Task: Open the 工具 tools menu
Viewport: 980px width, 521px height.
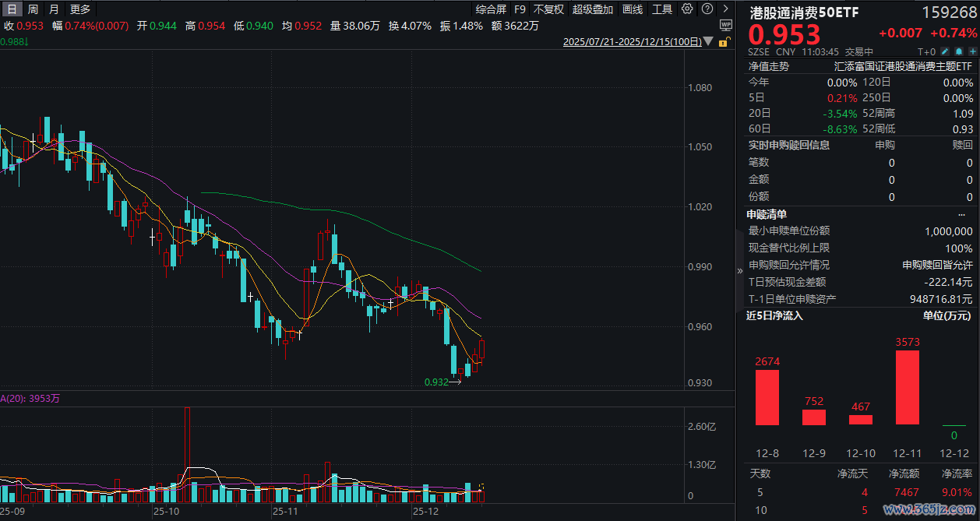Action: click(x=662, y=9)
